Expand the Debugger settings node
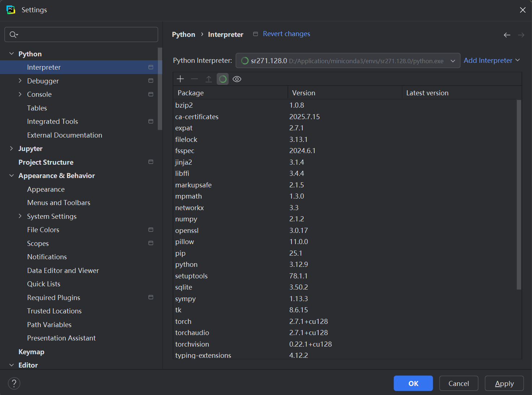The width and height of the screenshot is (532, 395). (20, 81)
